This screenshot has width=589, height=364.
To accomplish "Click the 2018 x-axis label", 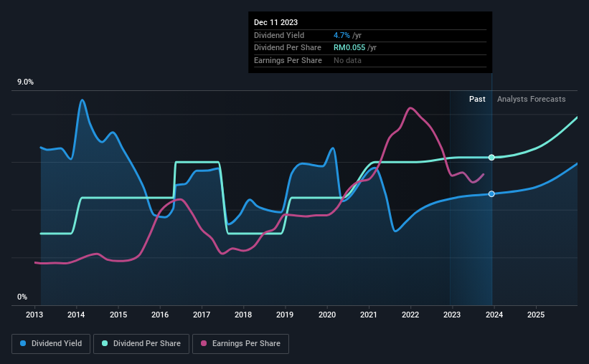I will point(243,315).
